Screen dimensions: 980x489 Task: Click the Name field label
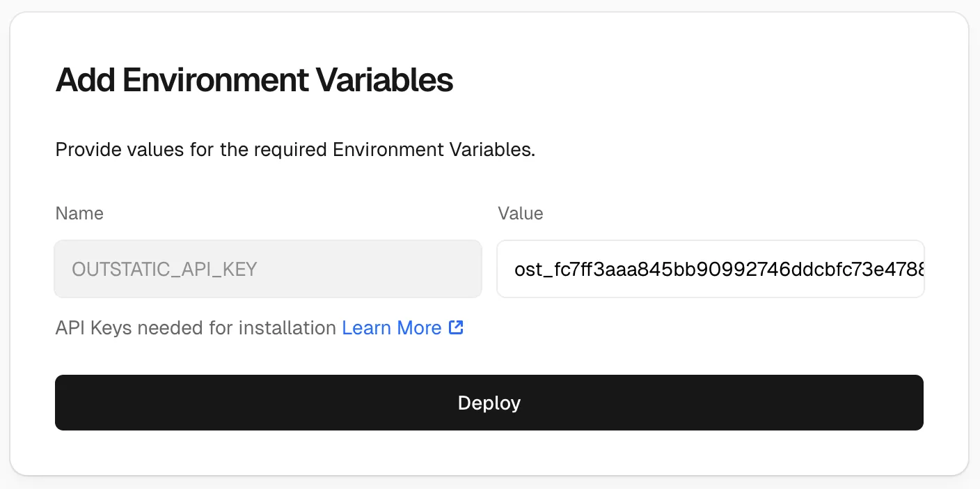(79, 213)
